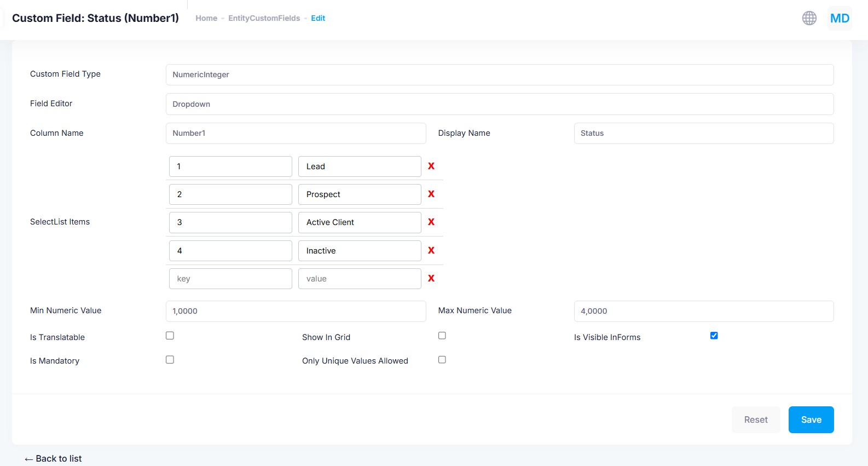Viewport: 868px width, 466px height.
Task: Focus the Column Name field
Action: (296, 133)
